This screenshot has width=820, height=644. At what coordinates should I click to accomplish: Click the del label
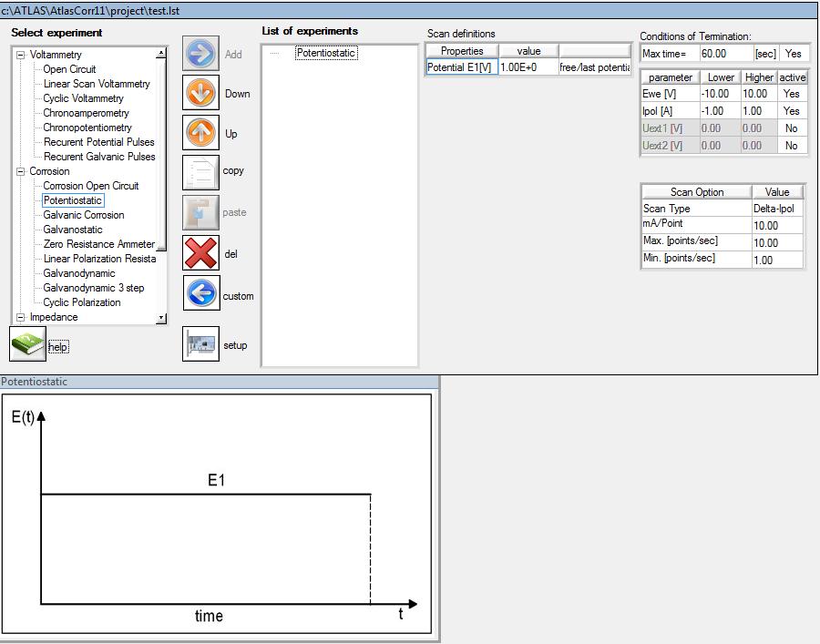tap(231, 254)
